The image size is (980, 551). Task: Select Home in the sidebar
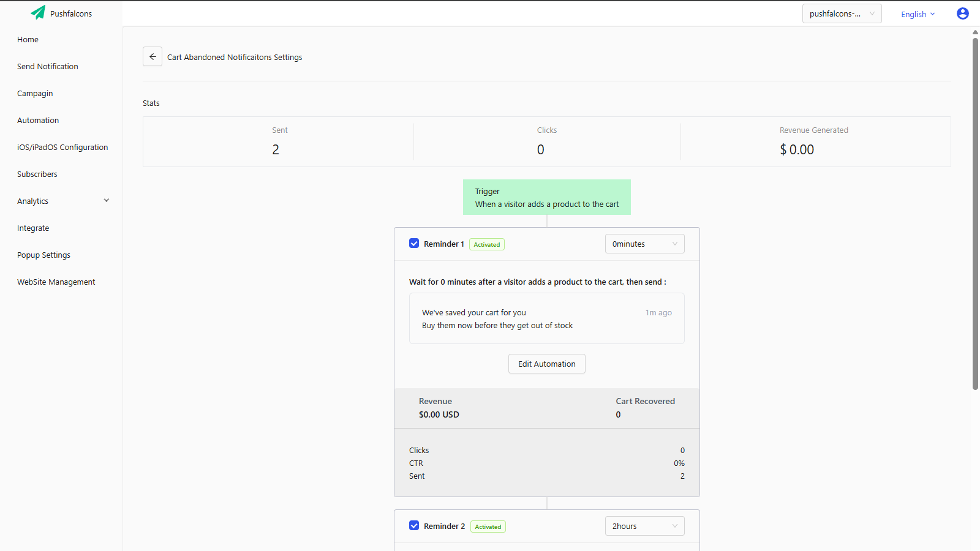coord(28,39)
